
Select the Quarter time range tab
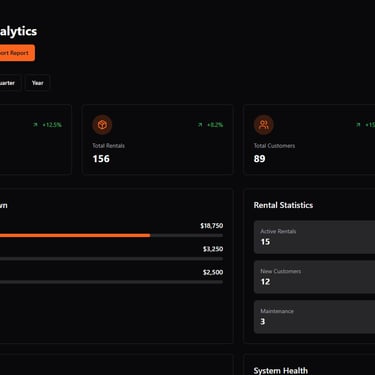[x=10, y=83]
